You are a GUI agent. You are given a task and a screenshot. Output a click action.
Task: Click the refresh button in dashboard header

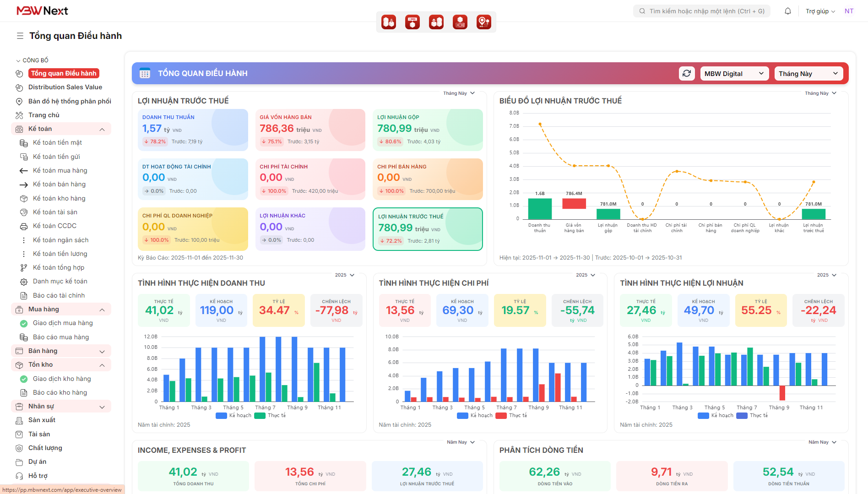(687, 74)
